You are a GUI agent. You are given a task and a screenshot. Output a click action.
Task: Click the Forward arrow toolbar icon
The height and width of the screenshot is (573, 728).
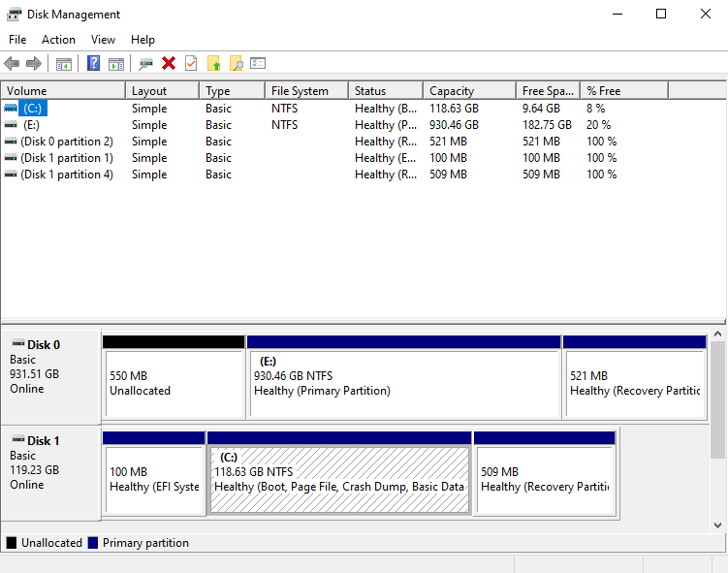[x=33, y=63]
